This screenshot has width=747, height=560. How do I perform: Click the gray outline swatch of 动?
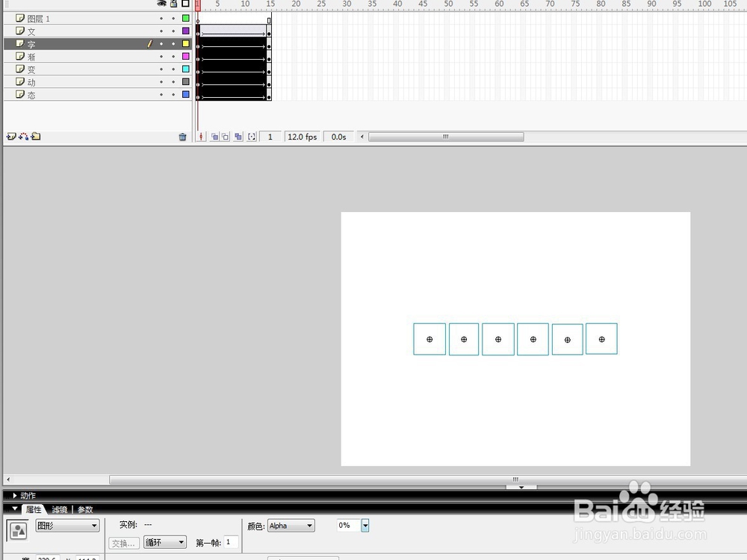pyautogui.click(x=186, y=82)
